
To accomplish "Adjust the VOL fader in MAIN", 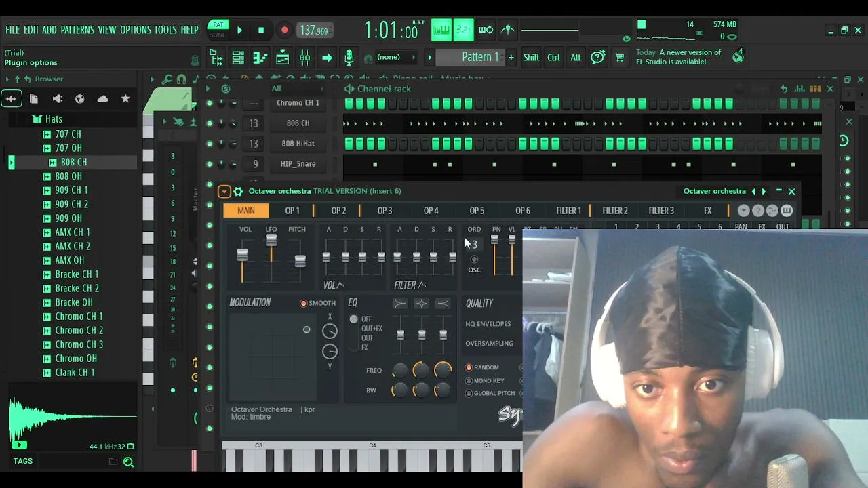I will point(242,255).
